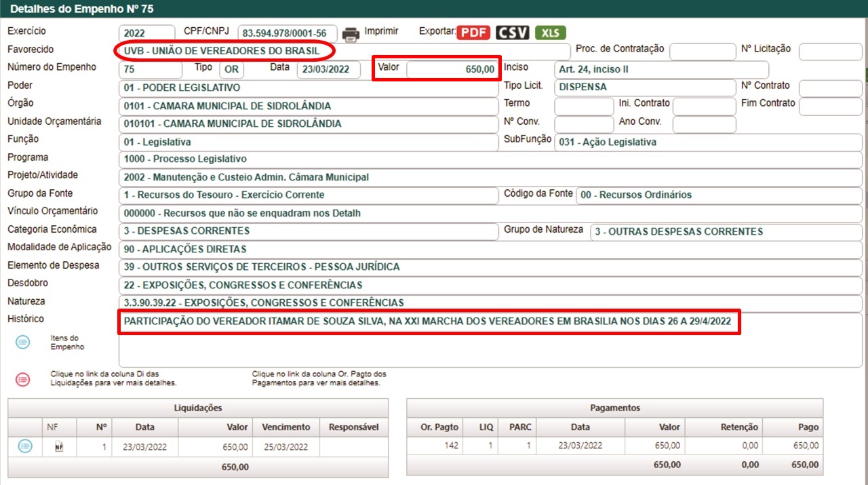Screen dimensions: 868x485
Task: Click the empty Fim Contrato field
Action: (x=830, y=106)
